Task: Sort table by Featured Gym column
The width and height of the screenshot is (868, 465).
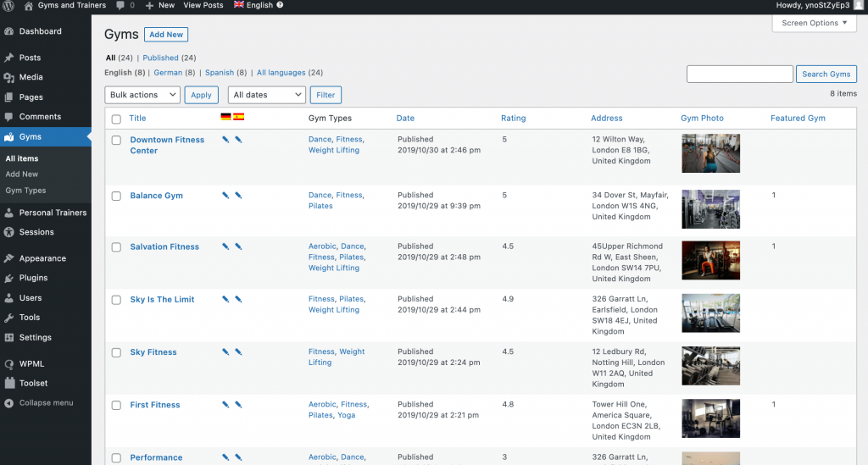Action: pos(798,119)
